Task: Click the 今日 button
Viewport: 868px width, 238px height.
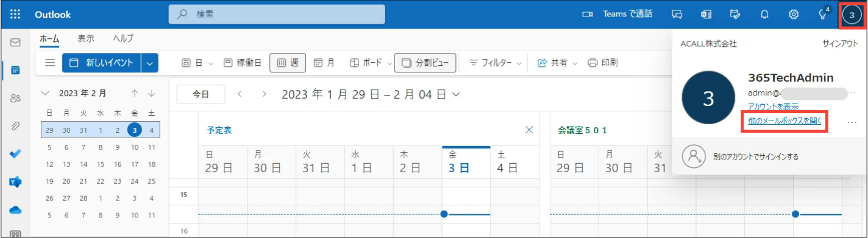Action: tap(201, 94)
